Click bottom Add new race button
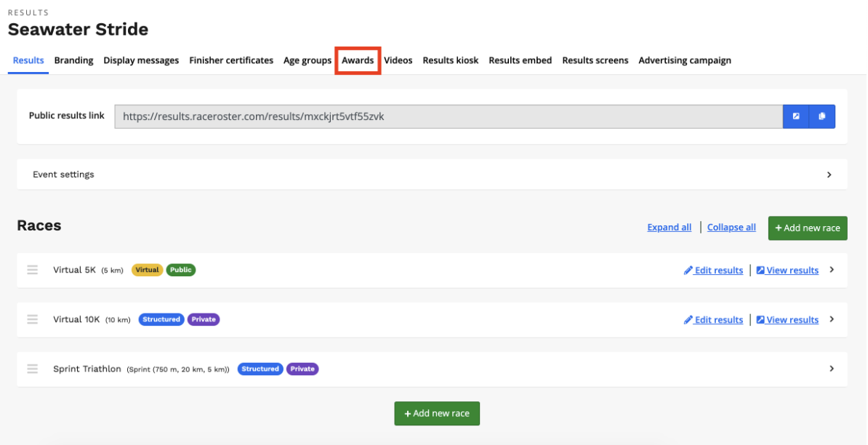868x445 pixels. (437, 414)
